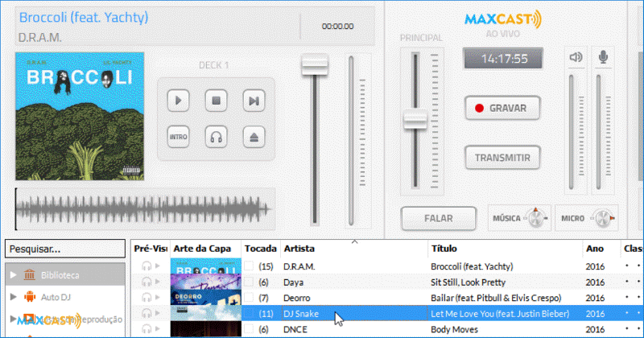Move the Deck 1 volume fader handle
This screenshot has width=644, height=338.
click(315, 64)
